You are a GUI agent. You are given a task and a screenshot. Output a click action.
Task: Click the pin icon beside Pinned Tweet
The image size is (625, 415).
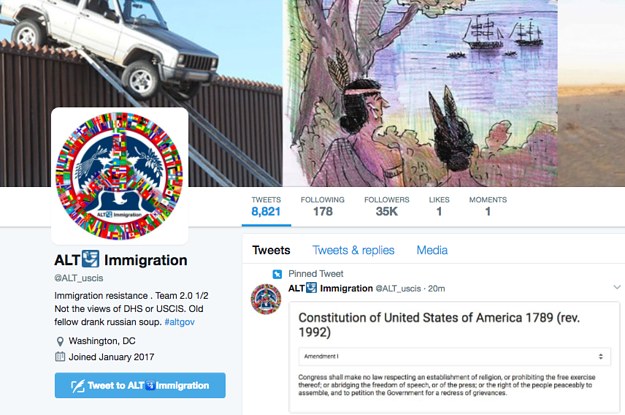tap(277, 274)
